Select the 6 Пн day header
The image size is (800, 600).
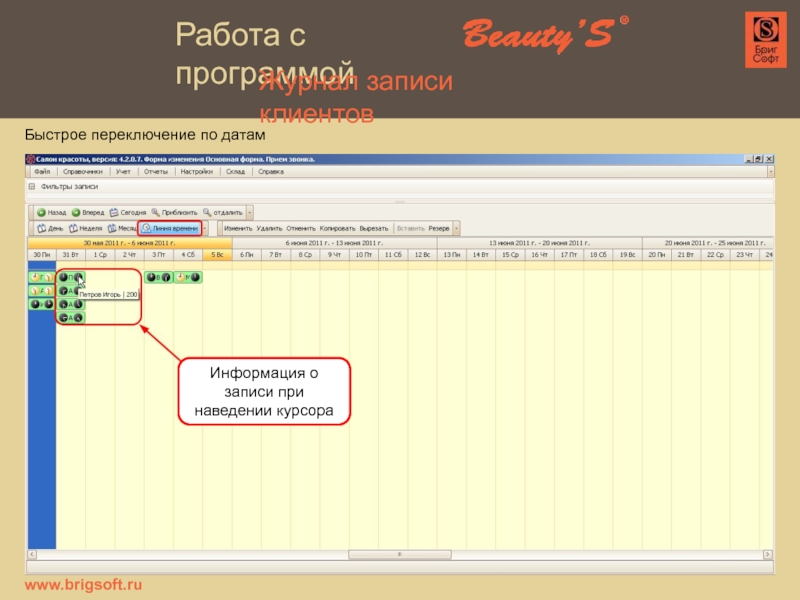(x=246, y=254)
